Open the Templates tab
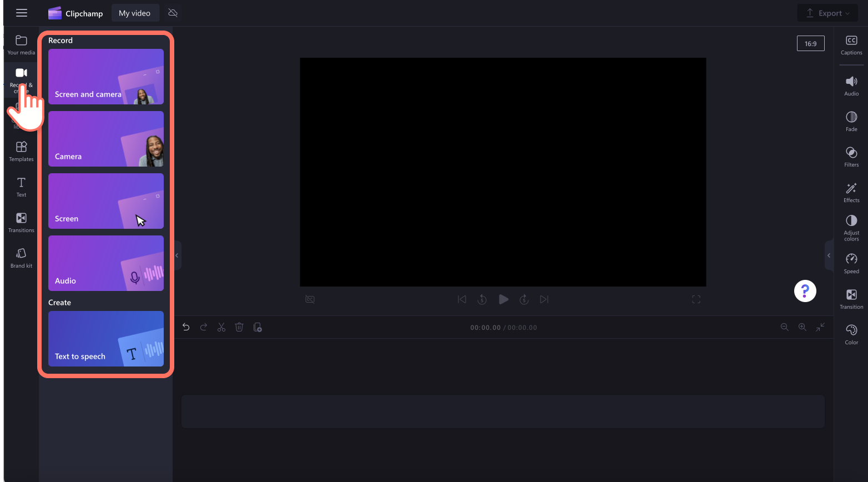 tap(21, 152)
